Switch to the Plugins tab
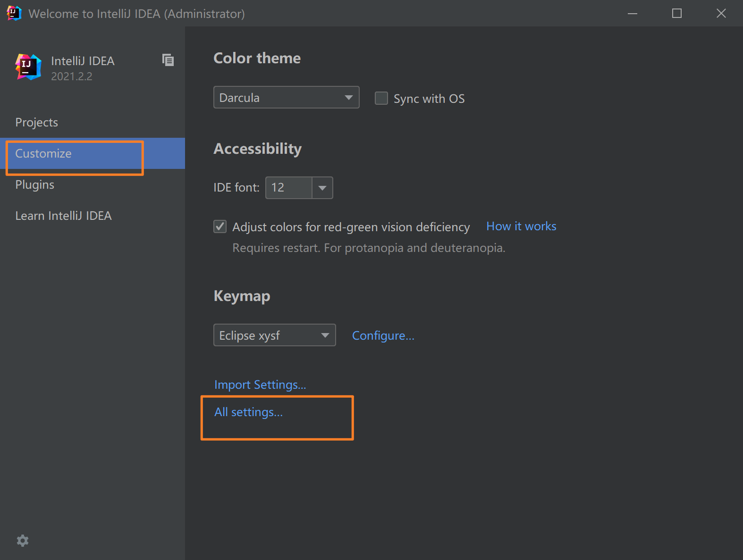This screenshot has width=743, height=560. click(x=93, y=184)
